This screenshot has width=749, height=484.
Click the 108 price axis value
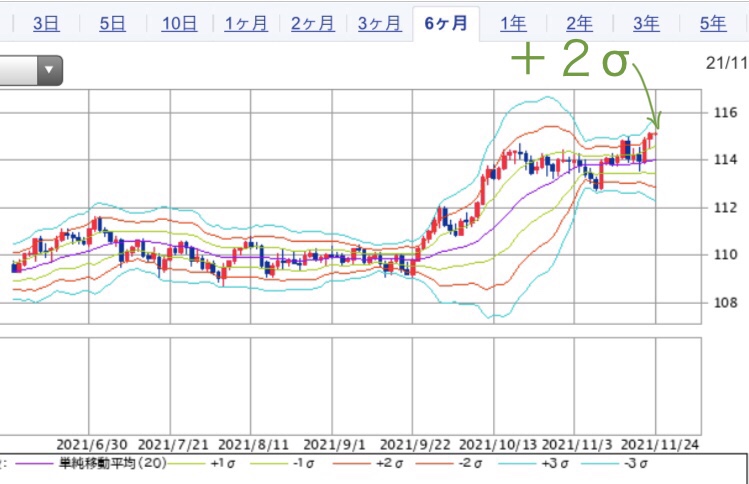726,302
